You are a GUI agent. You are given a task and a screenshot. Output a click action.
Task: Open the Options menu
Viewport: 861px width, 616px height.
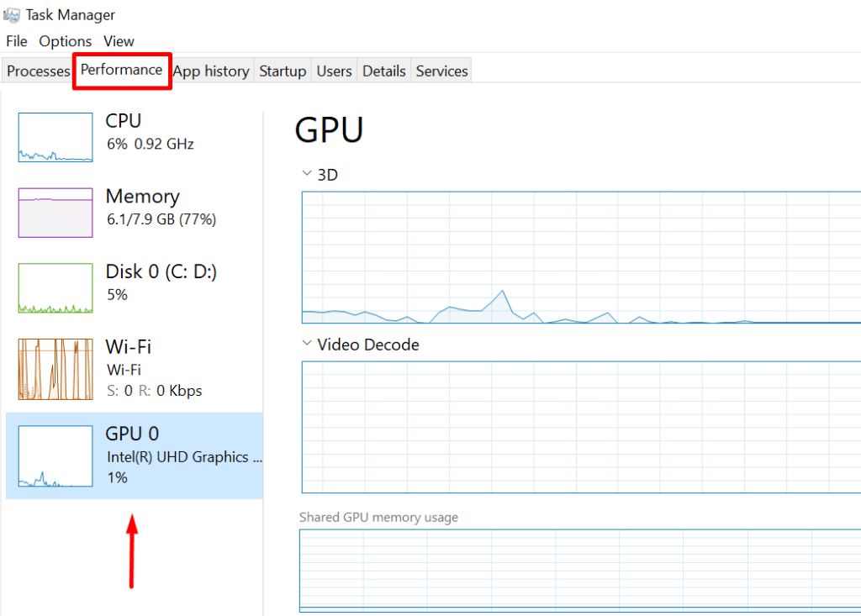pyautogui.click(x=65, y=41)
